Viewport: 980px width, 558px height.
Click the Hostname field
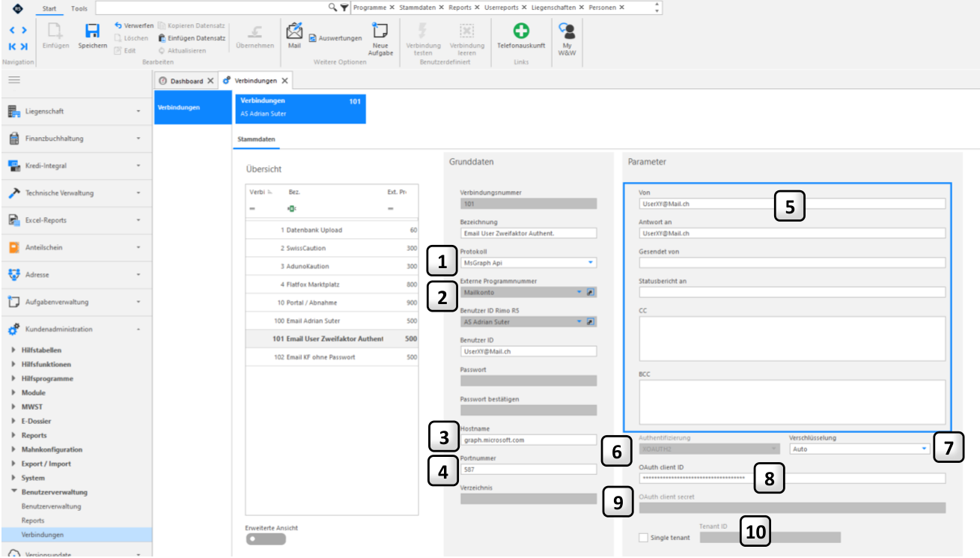529,440
